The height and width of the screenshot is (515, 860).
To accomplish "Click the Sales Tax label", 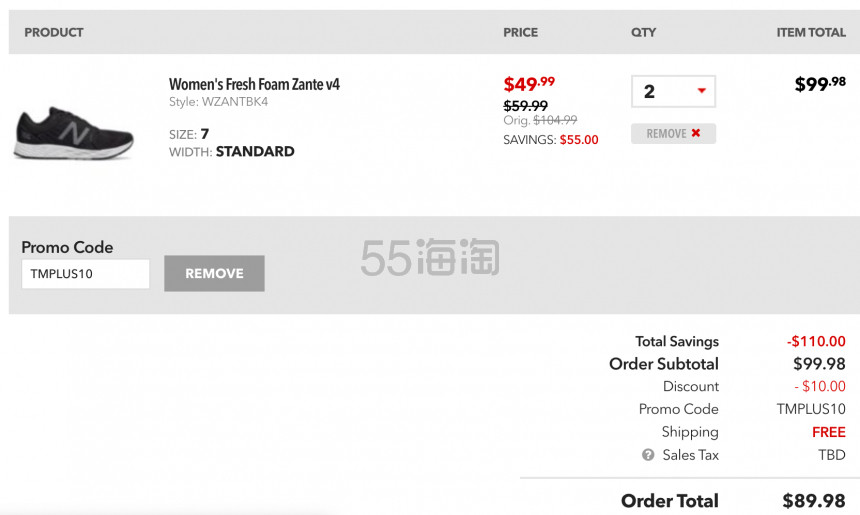I will pos(691,455).
